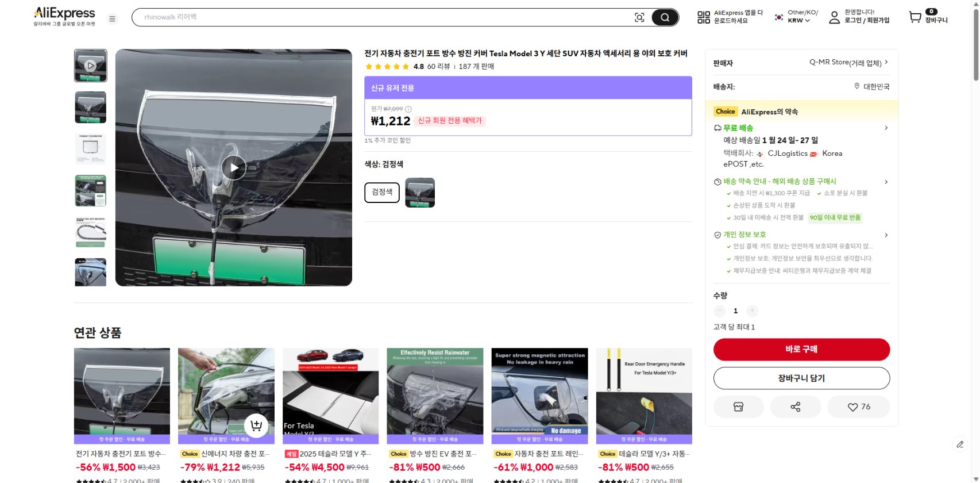Open the seller store icon button
980x483 pixels.
click(739, 407)
